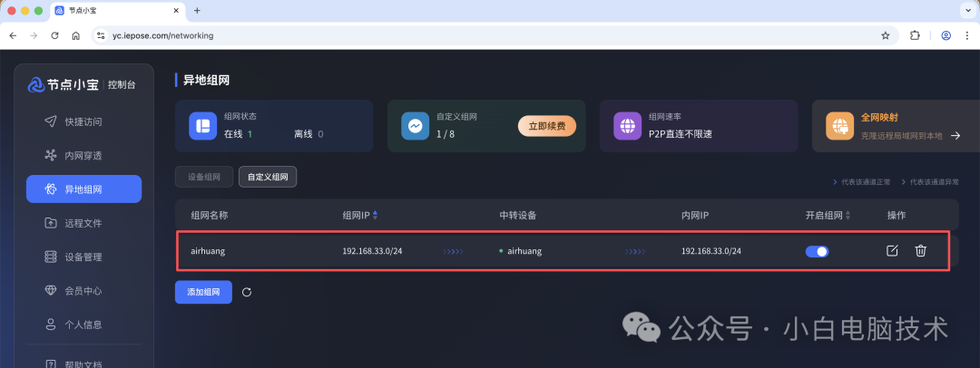The width and height of the screenshot is (980, 368).
Task: Click the 1 / 8 custom network count
Action: coord(446,134)
